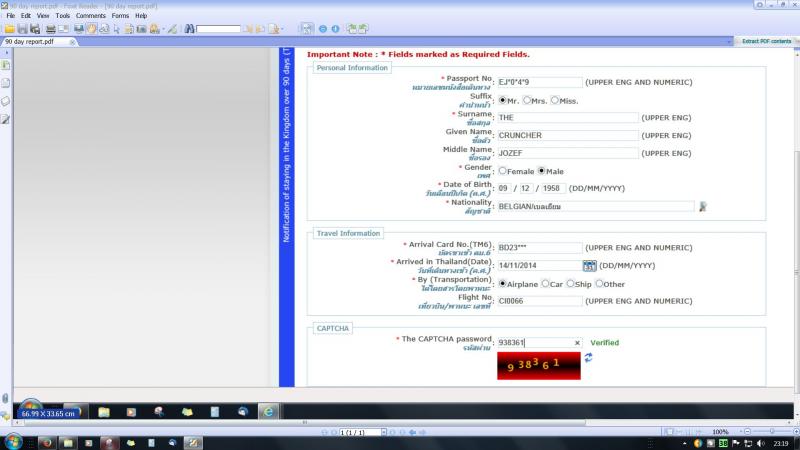Select the Hand tool in toolbar
Screen dimensions: 800x450
pos(92,29)
